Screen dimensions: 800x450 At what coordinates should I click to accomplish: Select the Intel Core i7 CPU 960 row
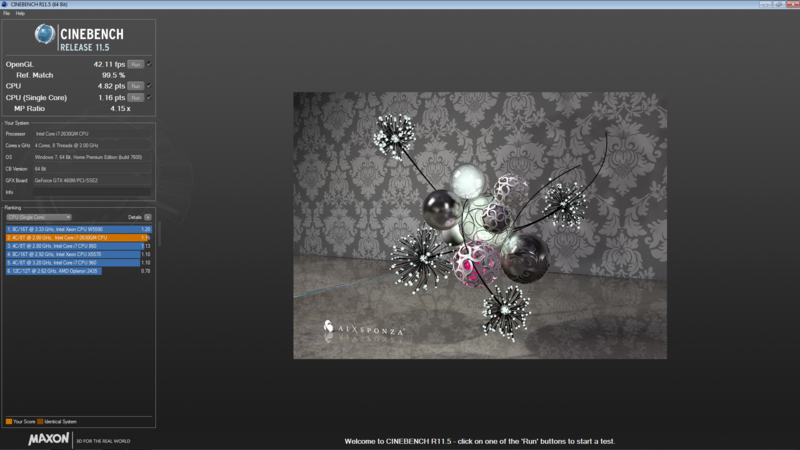(79, 263)
